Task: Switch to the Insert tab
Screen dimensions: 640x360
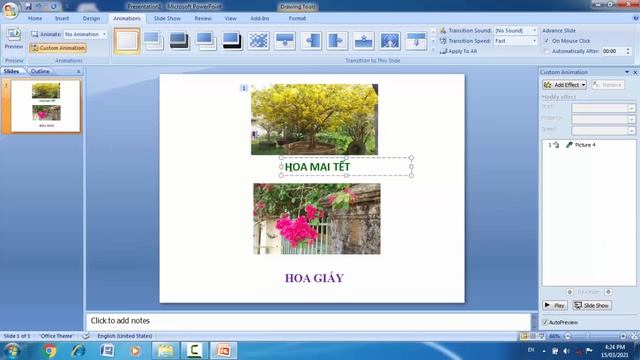Action: coord(62,18)
